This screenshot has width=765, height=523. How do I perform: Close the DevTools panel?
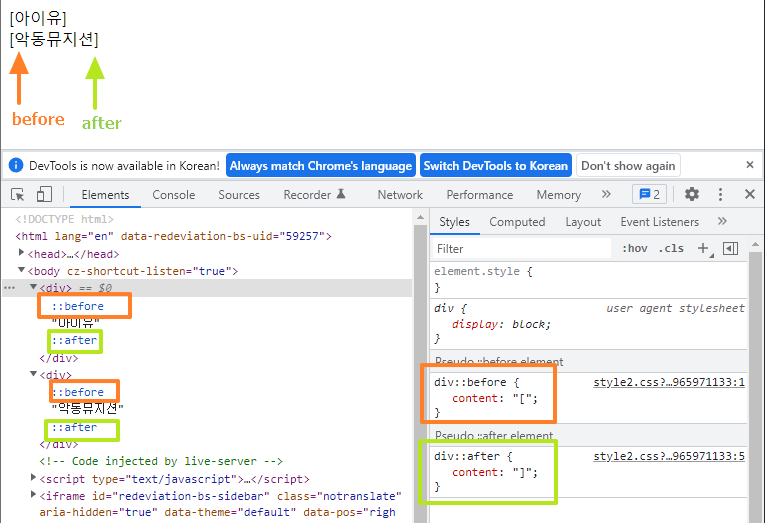pyautogui.click(x=750, y=194)
